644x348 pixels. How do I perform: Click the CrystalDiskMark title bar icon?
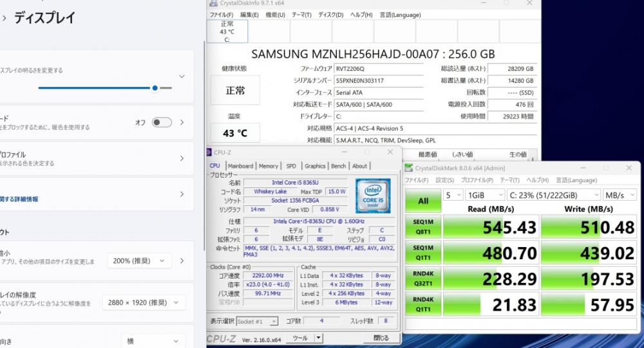[409, 168]
